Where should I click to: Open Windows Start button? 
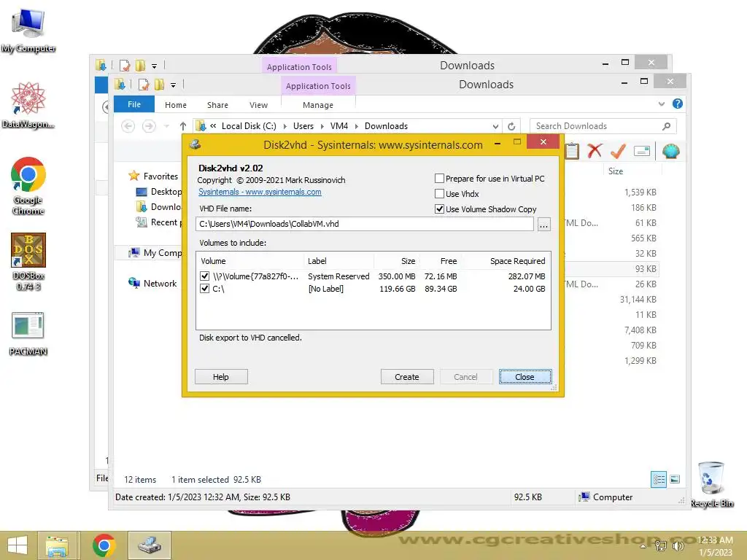[18, 545]
